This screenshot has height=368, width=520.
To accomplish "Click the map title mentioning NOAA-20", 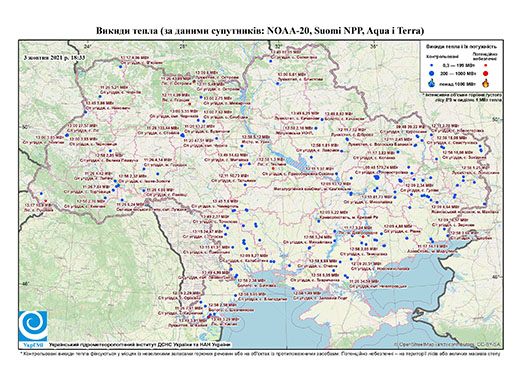I will 260,31.
